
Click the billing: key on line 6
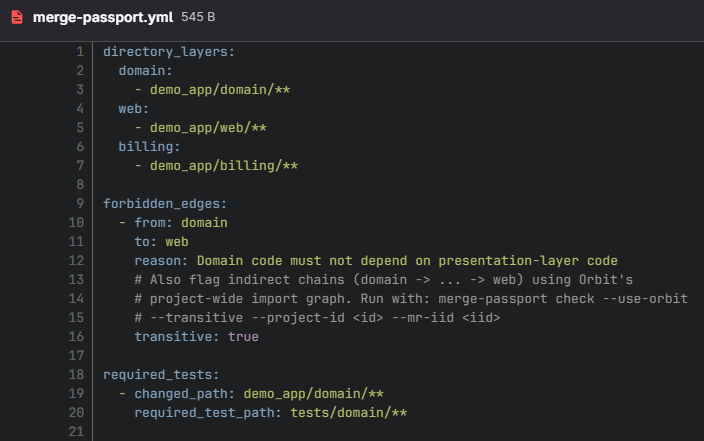point(149,147)
